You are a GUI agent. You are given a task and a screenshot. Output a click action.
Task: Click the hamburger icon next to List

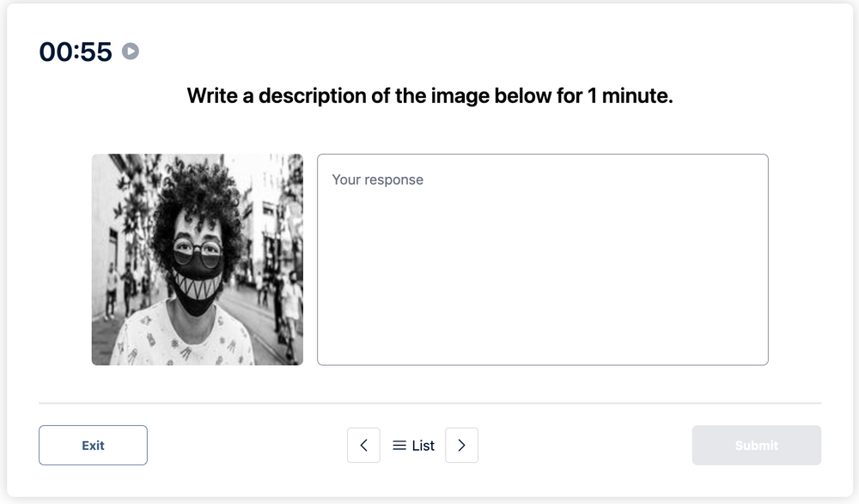[399, 445]
